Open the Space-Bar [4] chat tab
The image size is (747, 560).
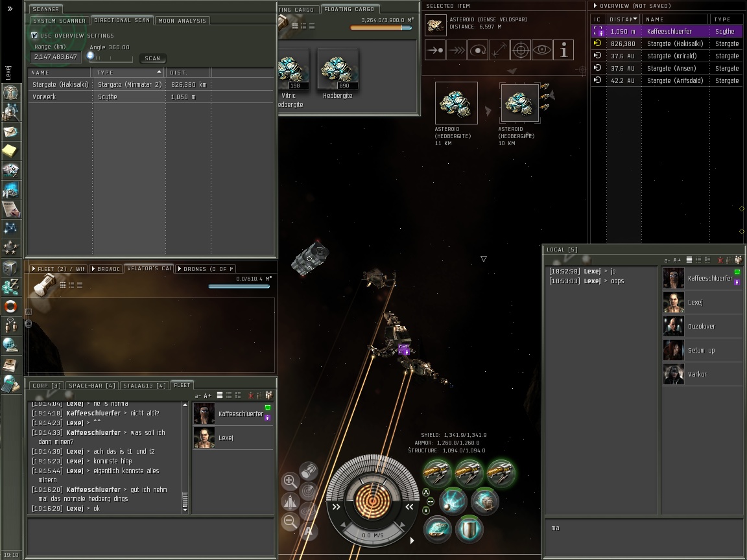tap(92, 385)
